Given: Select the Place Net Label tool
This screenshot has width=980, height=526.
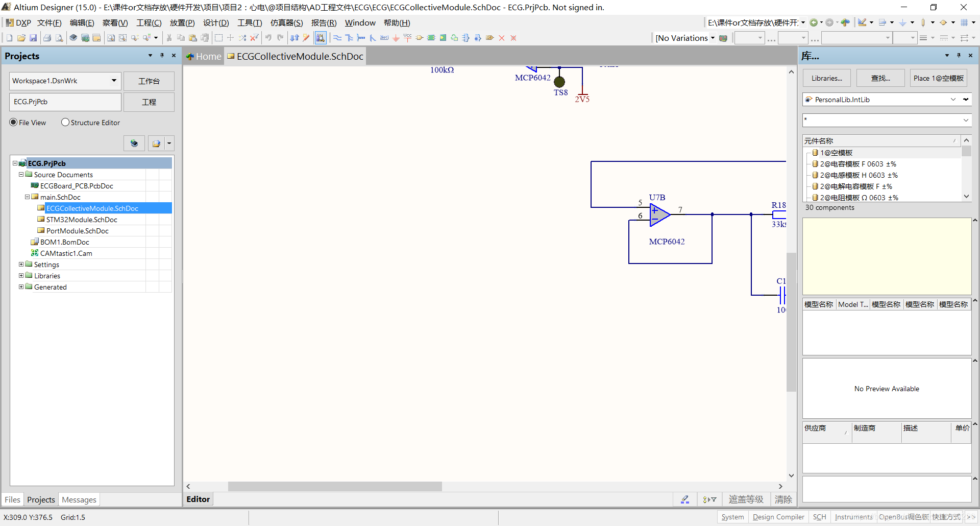Looking at the screenshot, I should 384,38.
